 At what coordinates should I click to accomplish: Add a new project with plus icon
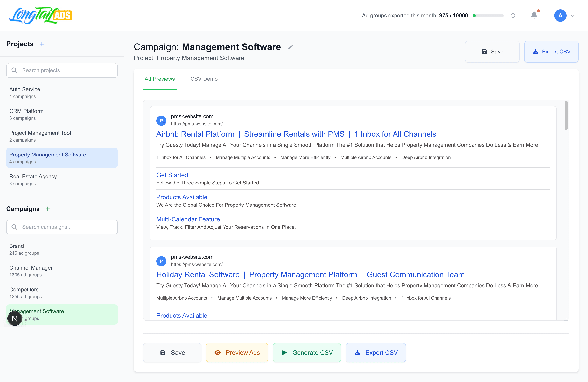42,44
